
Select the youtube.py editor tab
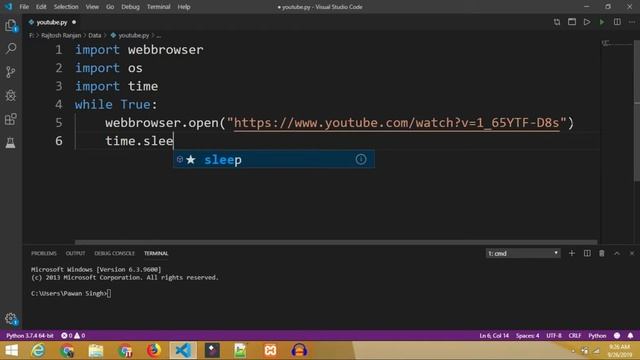coord(52,22)
